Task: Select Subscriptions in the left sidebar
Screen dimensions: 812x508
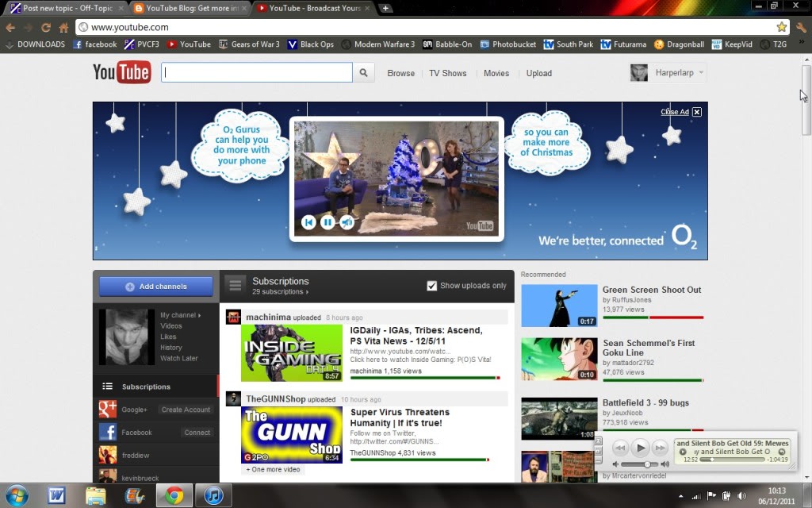Action: pyautogui.click(x=155, y=387)
